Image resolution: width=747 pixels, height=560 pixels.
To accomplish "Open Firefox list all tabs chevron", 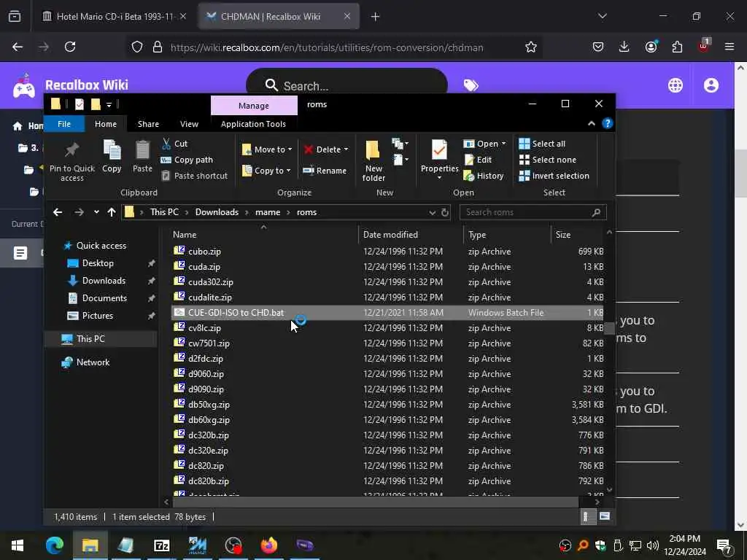I will 602,16.
